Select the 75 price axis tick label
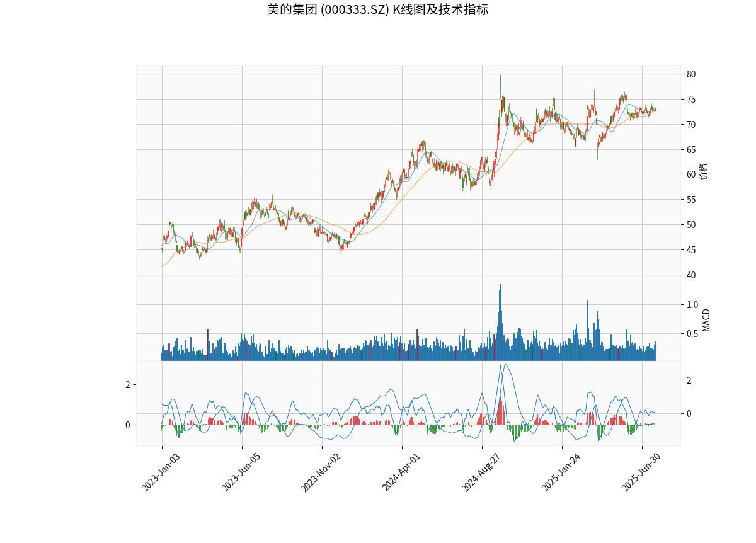 (x=691, y=100)
